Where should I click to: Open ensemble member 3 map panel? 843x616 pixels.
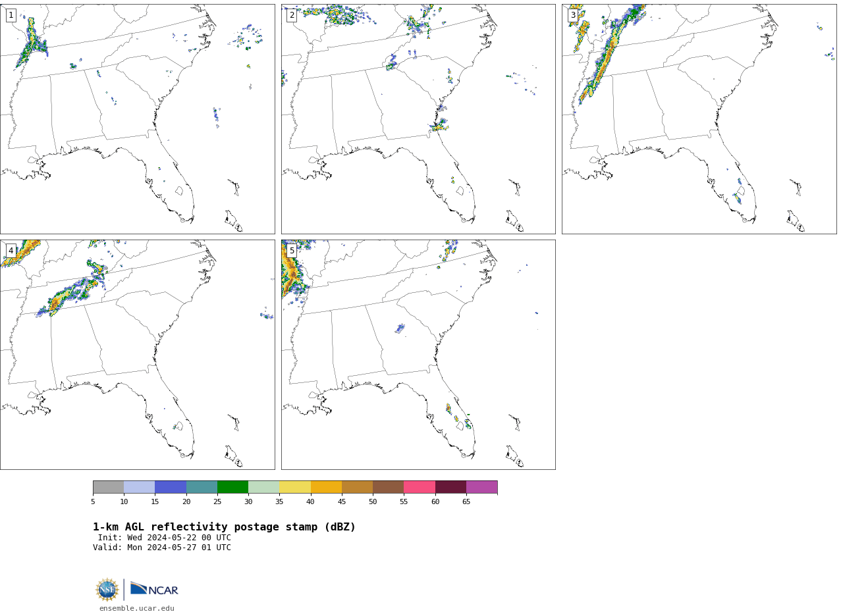[699, 119]
